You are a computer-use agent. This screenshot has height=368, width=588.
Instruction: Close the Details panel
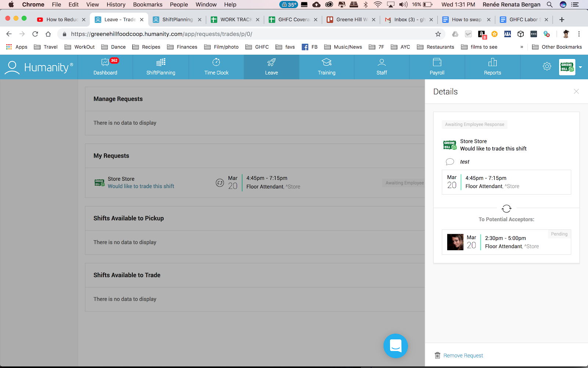[x=576, y=91]
